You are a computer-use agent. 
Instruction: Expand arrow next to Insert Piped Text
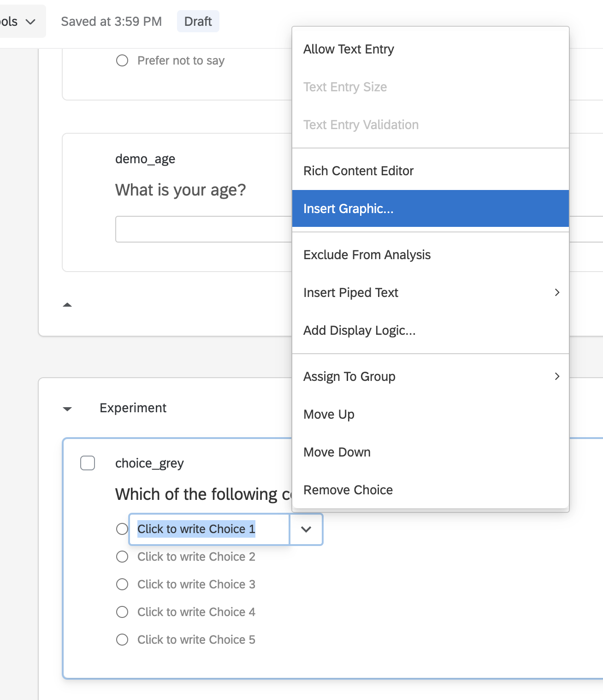click(557, 292)
